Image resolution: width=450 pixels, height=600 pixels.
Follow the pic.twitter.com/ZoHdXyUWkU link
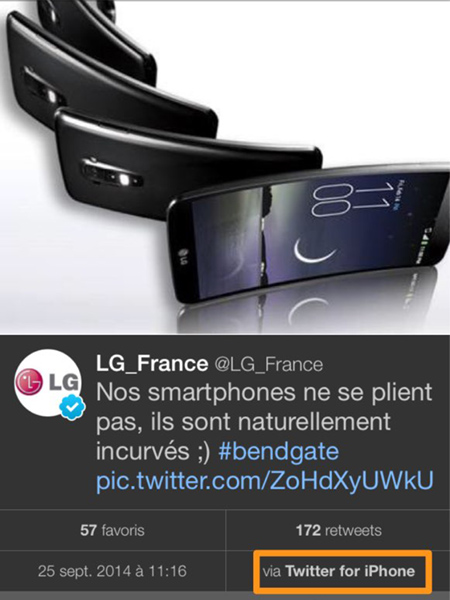click(264, 481)
